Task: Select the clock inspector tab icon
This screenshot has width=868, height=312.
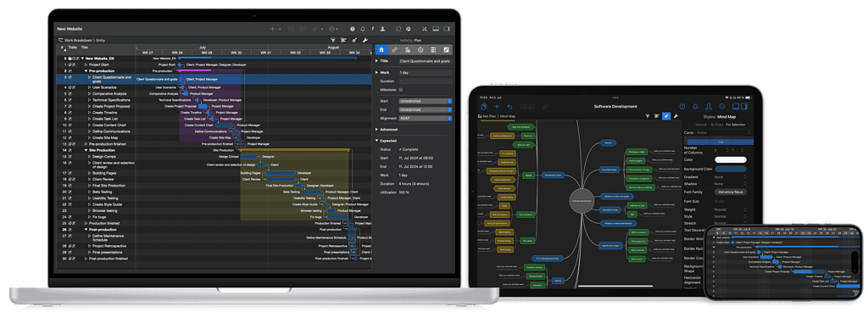Action: click(x=420, y=50)
